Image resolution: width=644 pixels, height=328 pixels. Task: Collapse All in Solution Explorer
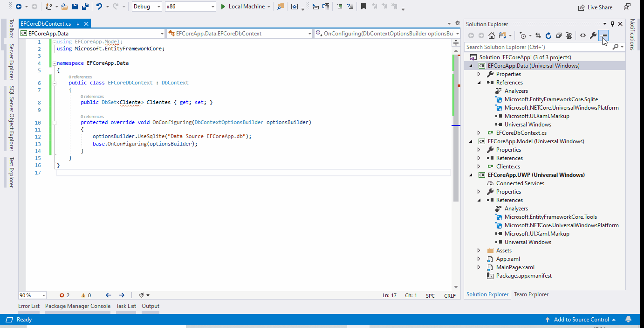(559, 35)
